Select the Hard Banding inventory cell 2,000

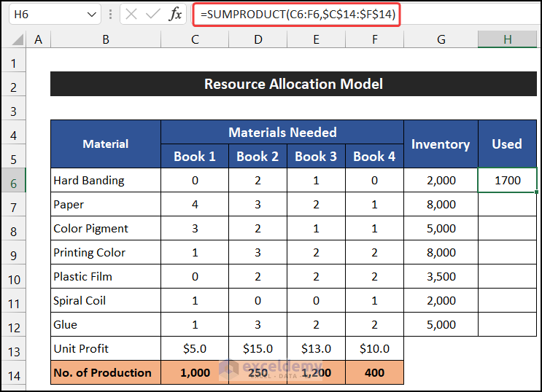441,180
